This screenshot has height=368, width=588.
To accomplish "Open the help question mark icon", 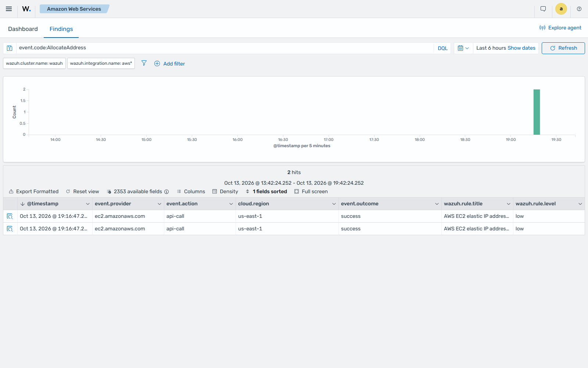I will tap(579, 9).
